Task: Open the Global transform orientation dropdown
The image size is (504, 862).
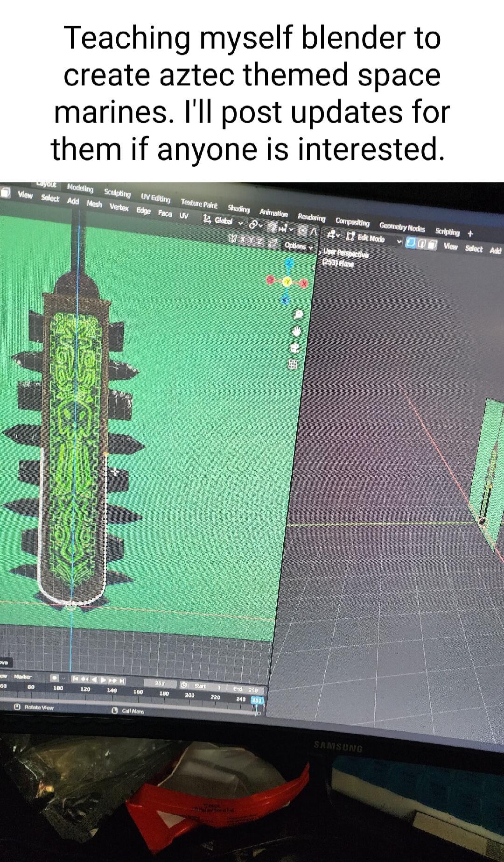Action: tap(223, 221)
